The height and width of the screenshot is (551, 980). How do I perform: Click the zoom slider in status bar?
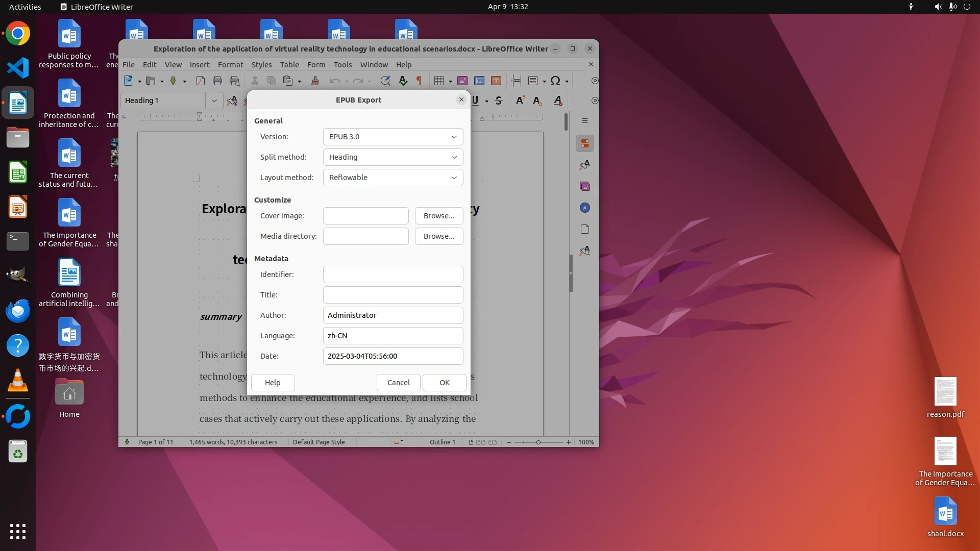[x=538, y=442]
